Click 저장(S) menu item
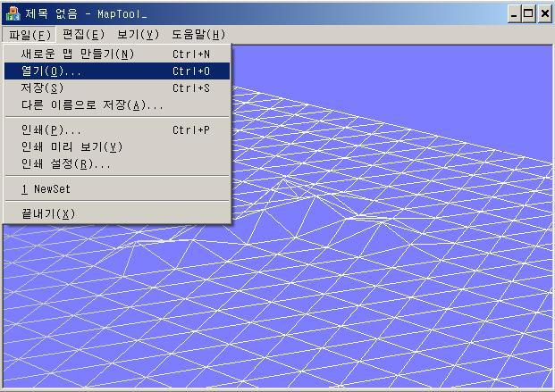 point(117,88)
